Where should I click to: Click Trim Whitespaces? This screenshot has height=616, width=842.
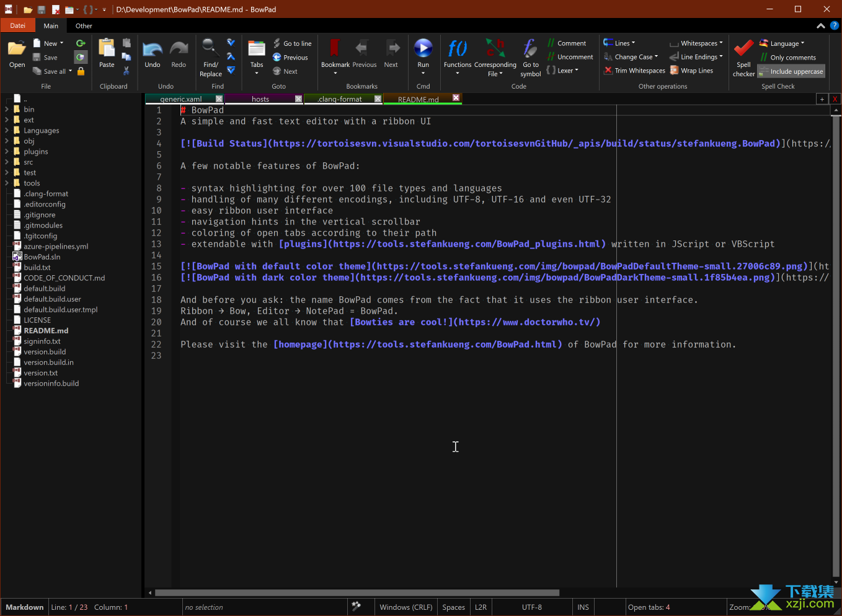634,71
